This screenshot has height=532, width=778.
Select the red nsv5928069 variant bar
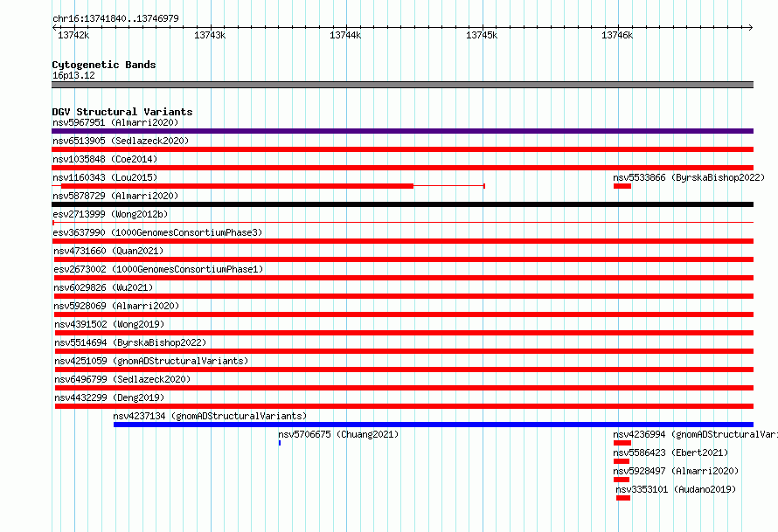point(404,314)
